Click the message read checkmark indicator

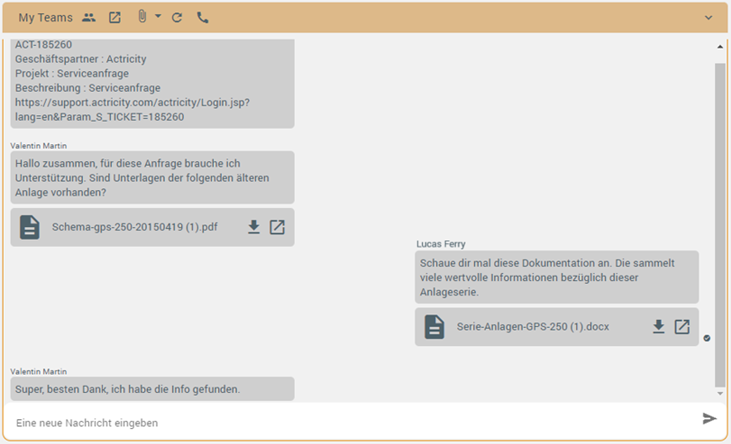click(x=707, y=338)
